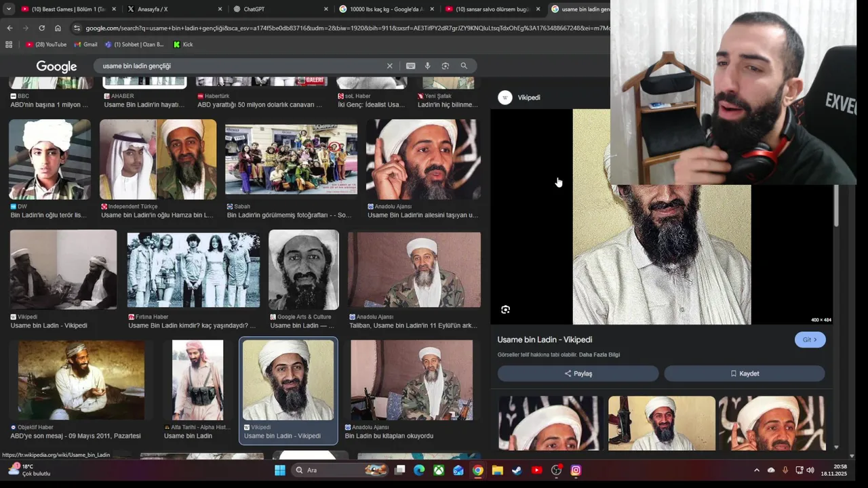Click the Git button in preview panel
Viewport: 868px width, 488px height.
pos(810,340)
